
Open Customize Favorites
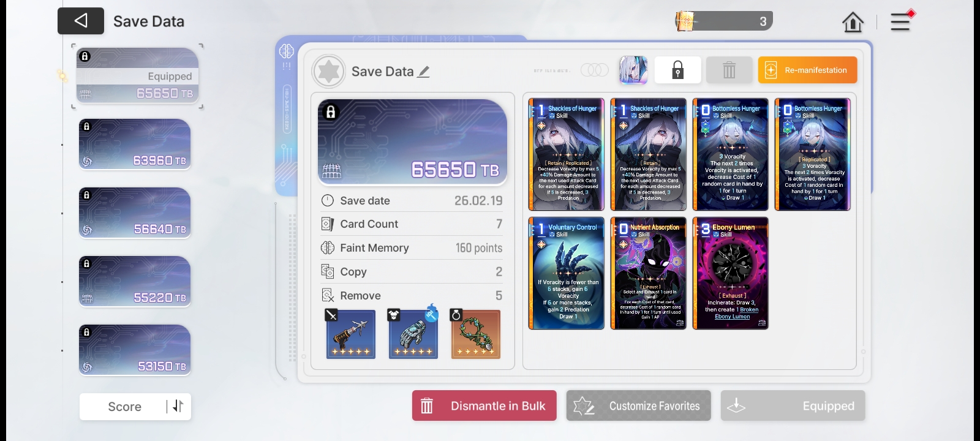point(639,405)
